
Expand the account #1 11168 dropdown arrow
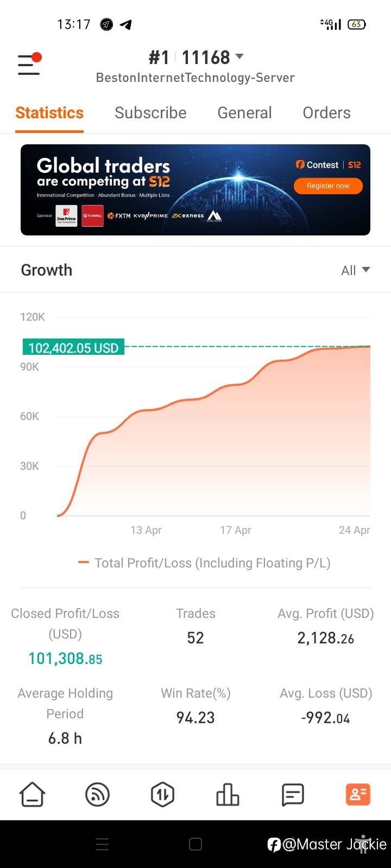[x=239, y=56]
